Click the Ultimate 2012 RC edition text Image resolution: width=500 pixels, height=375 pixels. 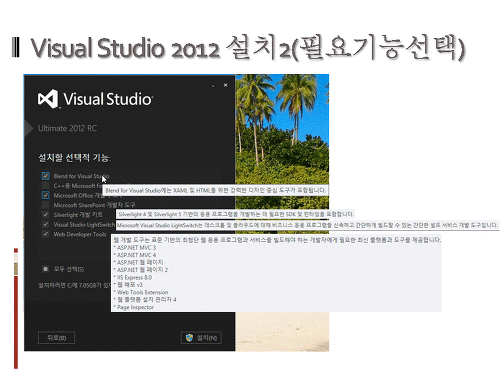click(x=67, y=128)
